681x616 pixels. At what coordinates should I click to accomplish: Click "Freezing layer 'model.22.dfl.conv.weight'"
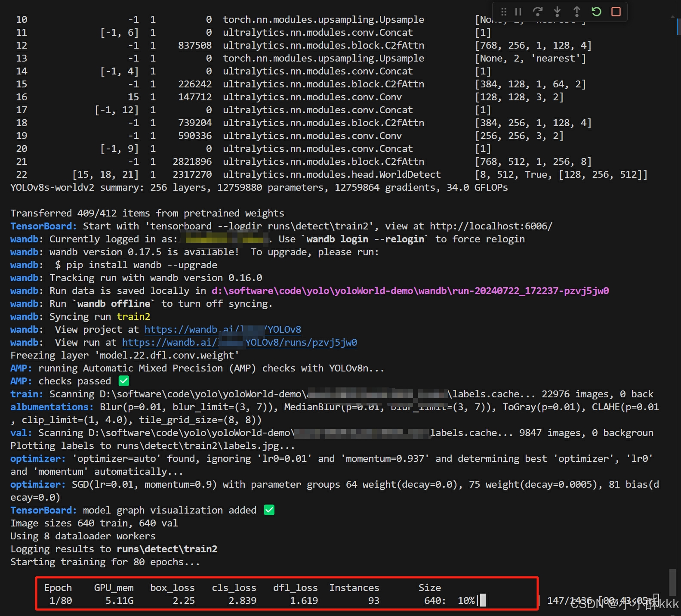125,356
